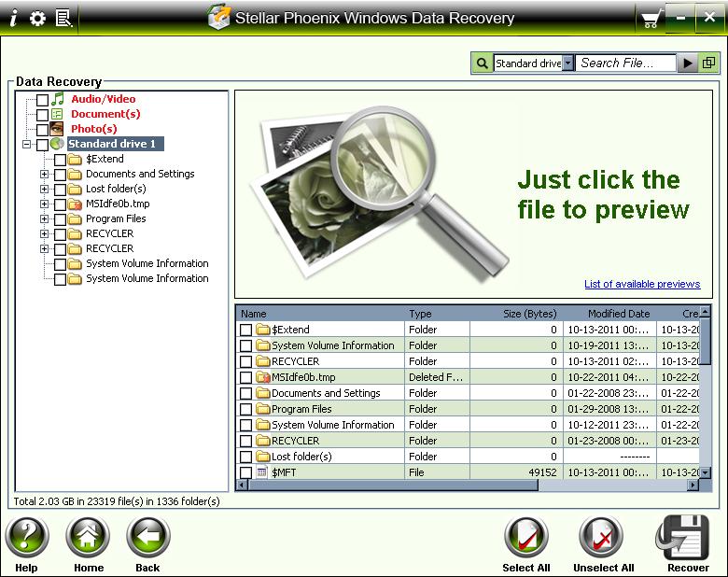Open settings gear icon
728x577 pixels.
click(x=37, y=18)
